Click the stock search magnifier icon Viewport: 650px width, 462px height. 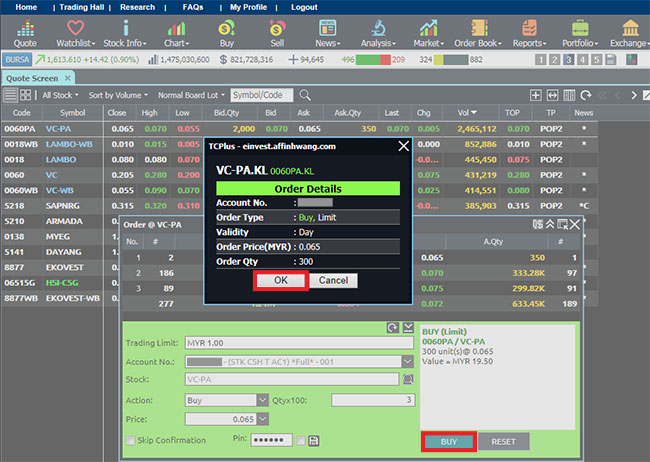pyautogui.click(x=408, y=380)
